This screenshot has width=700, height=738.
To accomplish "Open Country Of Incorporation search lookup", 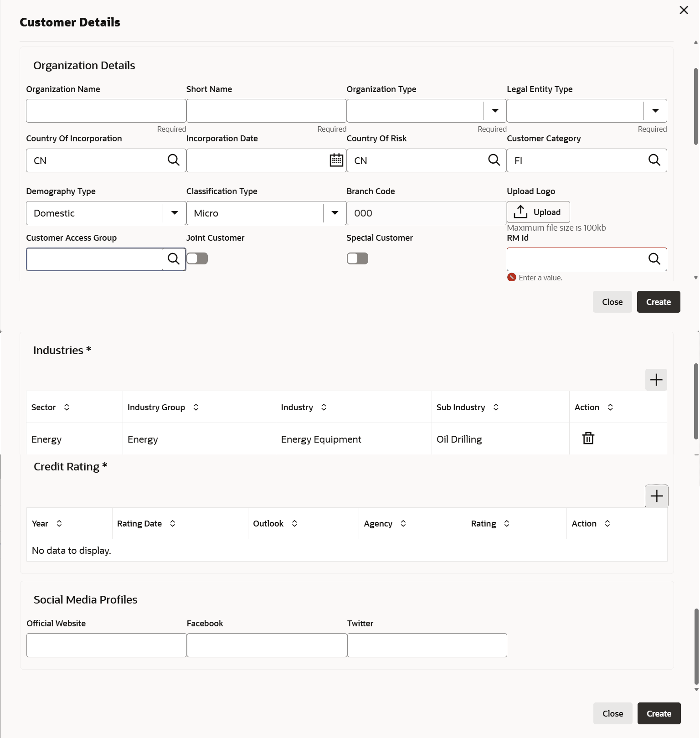I will [174, 160].
